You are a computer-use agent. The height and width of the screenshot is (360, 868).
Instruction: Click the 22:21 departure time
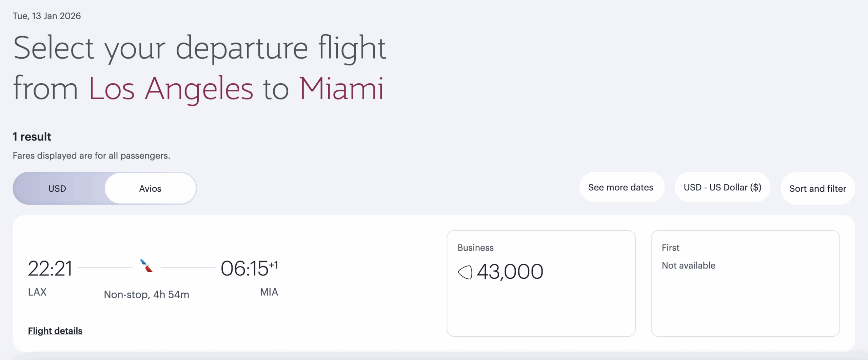click(x=50, y=269)
